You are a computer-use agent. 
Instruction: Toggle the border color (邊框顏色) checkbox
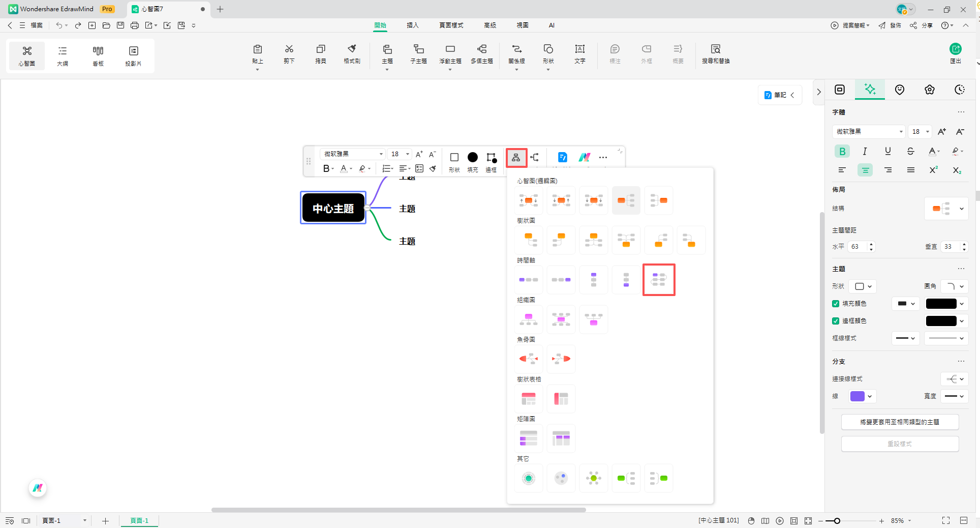point(836,321)
